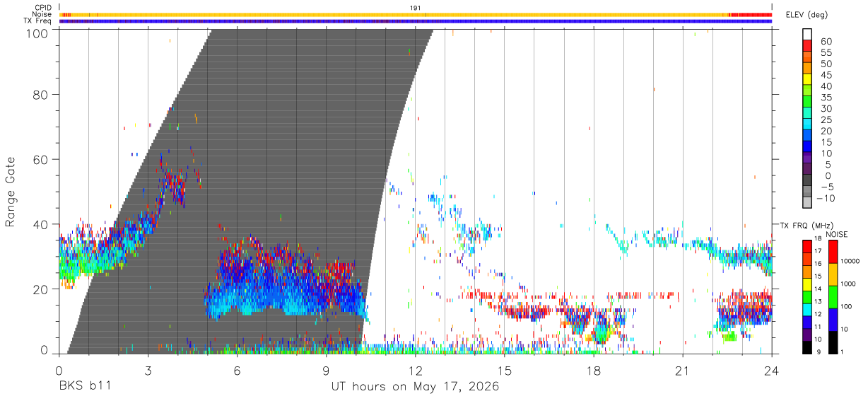Viewport: 868px width, 401px height.
Task: Pick the red swatch on ELEV colorbar
Action: click(807, 45)
